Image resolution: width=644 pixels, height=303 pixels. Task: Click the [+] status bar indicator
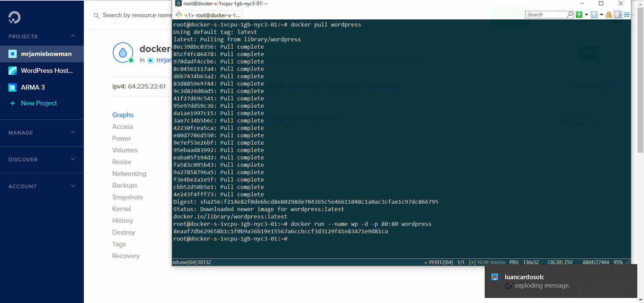click(x=472, y=262)
